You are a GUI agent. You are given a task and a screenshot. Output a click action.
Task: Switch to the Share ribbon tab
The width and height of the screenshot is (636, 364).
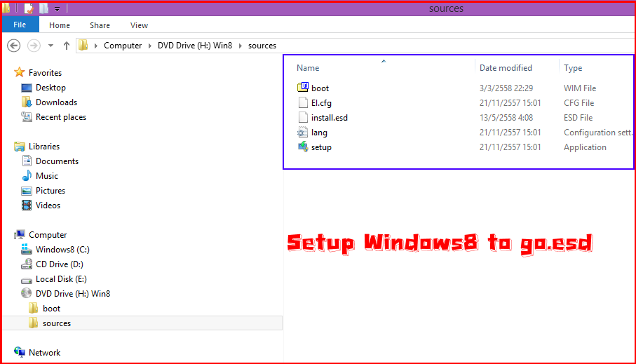100,25
